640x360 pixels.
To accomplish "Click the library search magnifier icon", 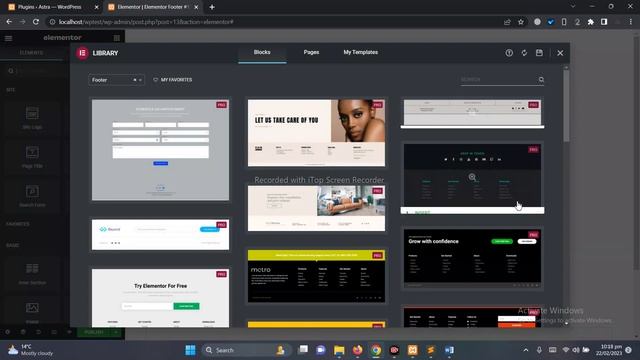I will [x=541, y=80].
